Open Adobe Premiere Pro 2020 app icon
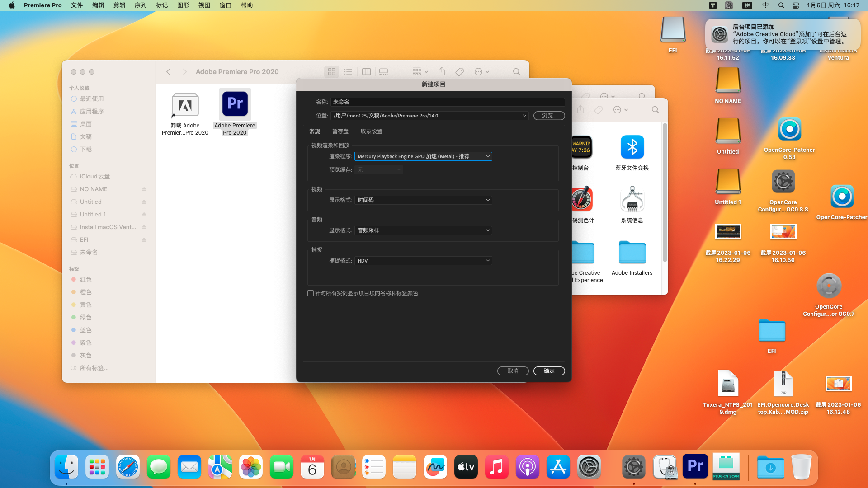Image resolution: width=868 pixels, height=488 pixels. point(235,104)
